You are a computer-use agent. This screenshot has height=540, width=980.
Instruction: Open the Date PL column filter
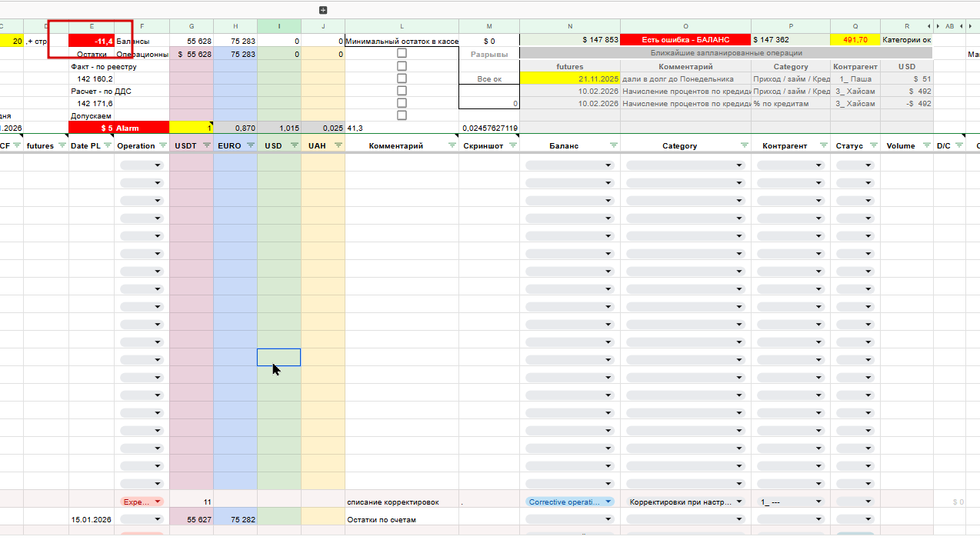point(108,145)
